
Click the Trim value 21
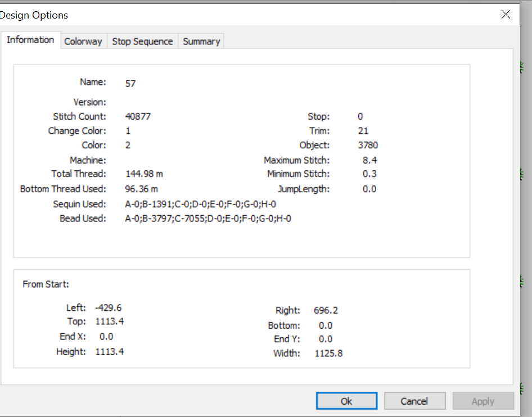[363, 131]
